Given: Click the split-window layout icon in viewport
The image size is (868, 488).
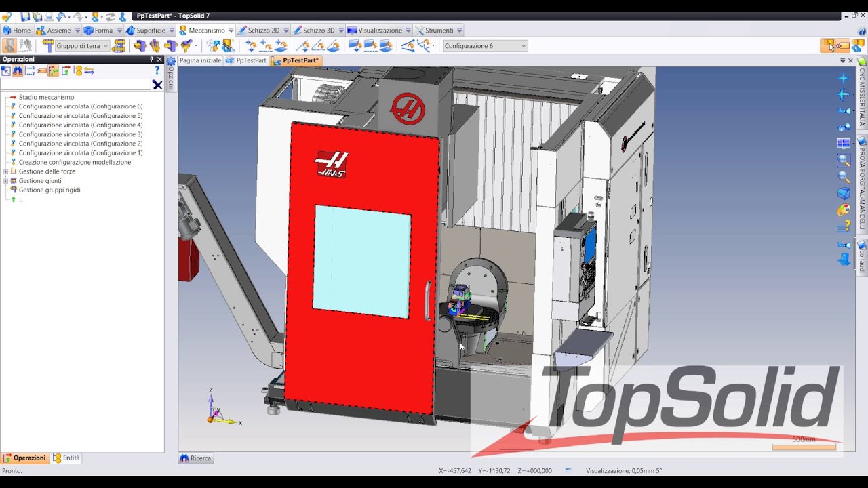Looking at the screenshot, I should (844, 143).
